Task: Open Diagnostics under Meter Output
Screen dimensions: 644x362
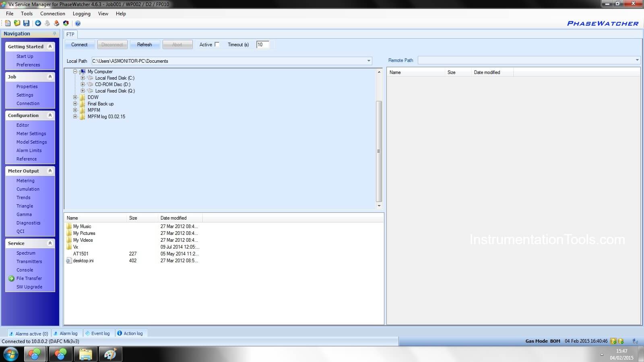Action: pyautogui.click(x=29, y=223)
